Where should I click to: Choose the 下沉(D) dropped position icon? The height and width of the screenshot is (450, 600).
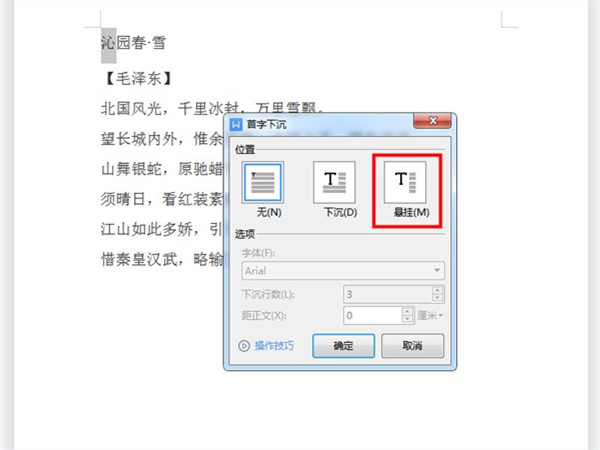pyautogui.click(x=334, y=182)
